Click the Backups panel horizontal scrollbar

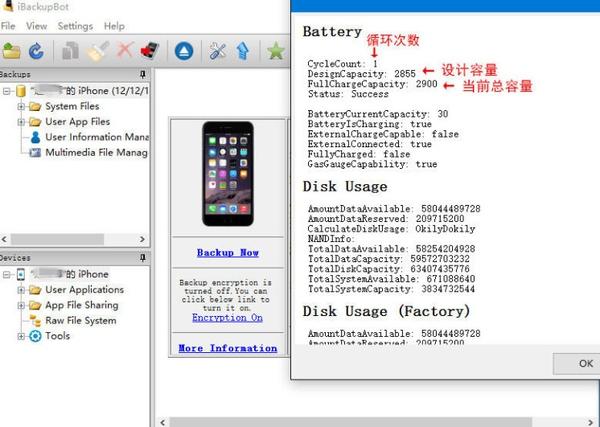click(73, 239)
